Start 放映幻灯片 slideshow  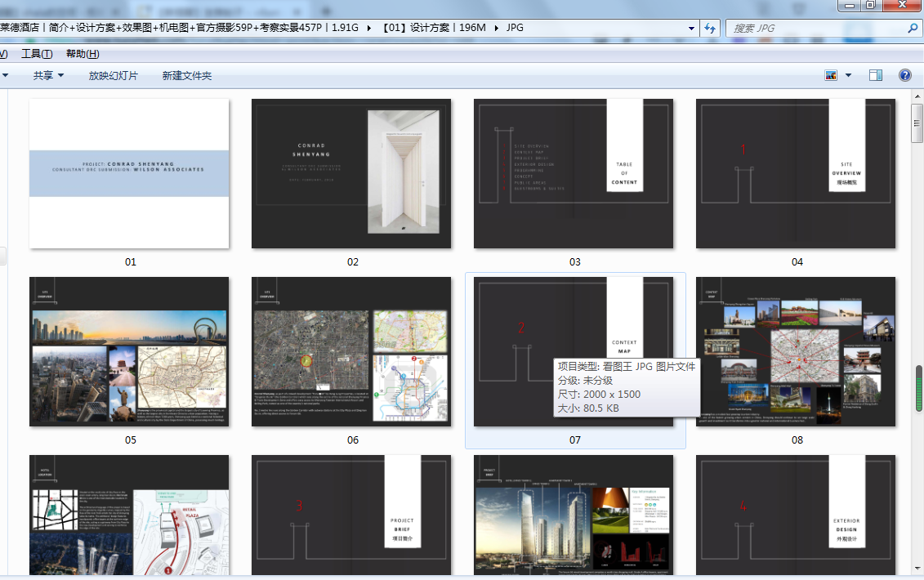tap(113, 75)
